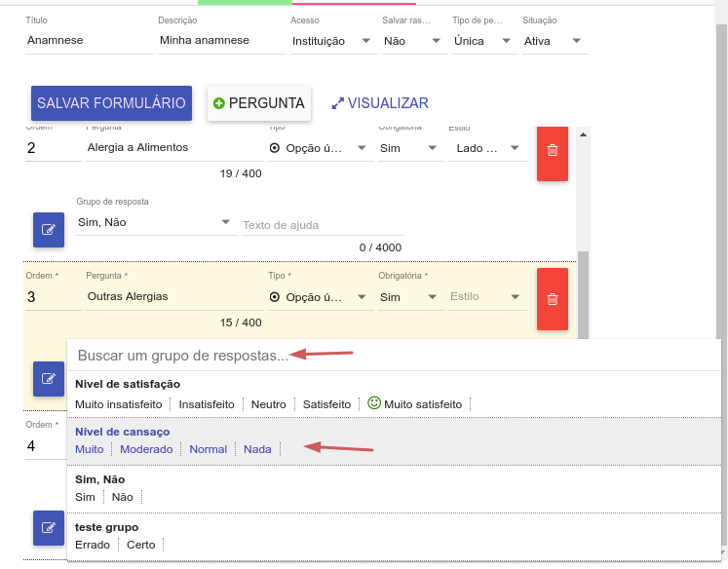Click Título field Anamnese
Screen dimensions: 728x569
click(x=89, y=40)
